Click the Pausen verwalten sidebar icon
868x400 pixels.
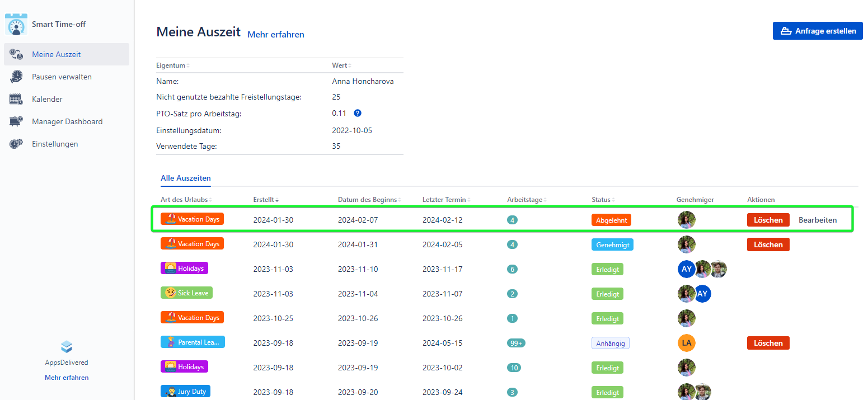pyautogui.click(x=16, y=77)
